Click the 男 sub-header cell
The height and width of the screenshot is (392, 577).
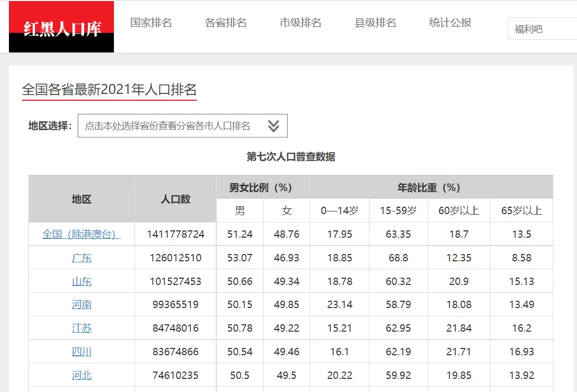click(x=240, y=211)
